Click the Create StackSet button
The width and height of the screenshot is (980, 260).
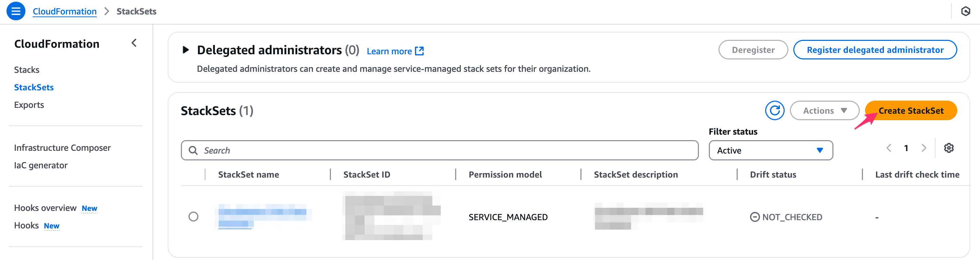click(910, 111)
